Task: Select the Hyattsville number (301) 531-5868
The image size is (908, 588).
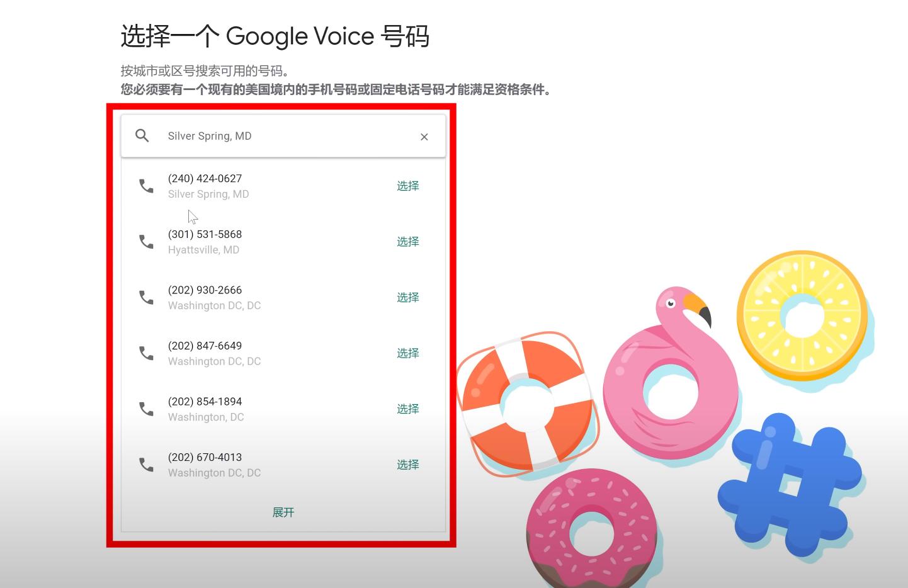Action: 407,242
